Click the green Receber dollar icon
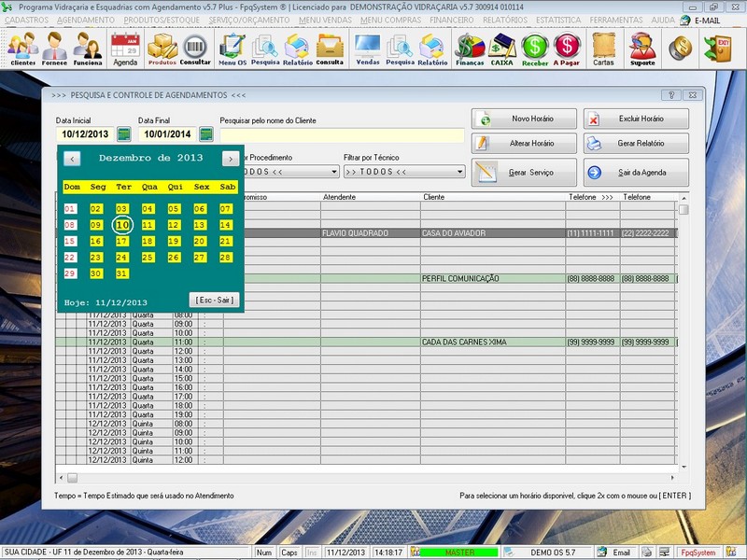The width and height of the screenshot is (747, 560). tap(535, 48)
